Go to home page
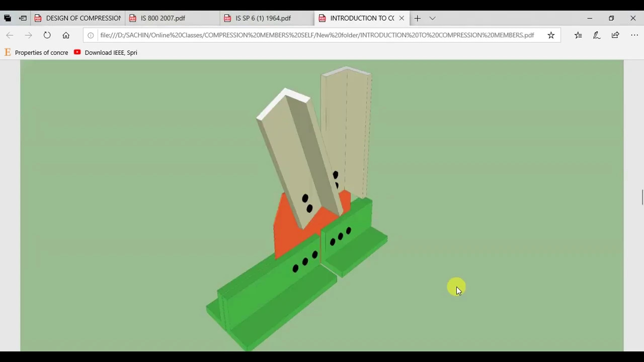This screenshot has width=644, height=362. pos(66,35)
